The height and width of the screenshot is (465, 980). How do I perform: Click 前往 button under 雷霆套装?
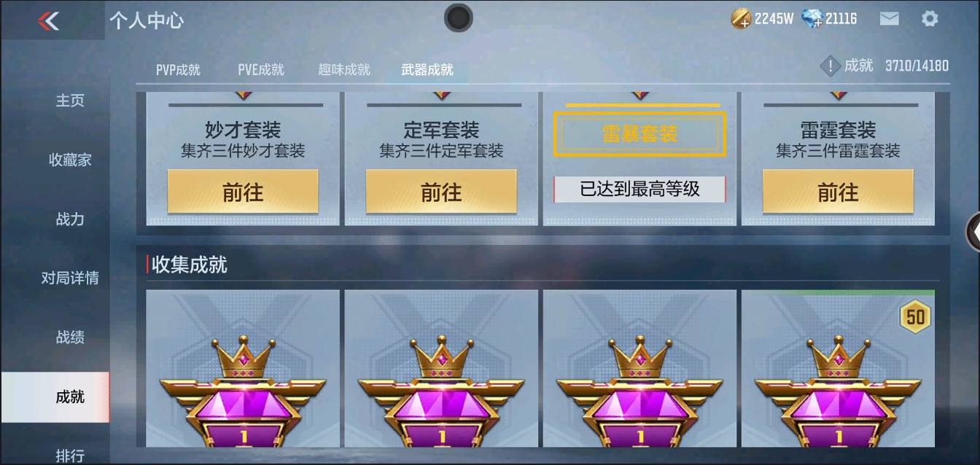point(838,192)
